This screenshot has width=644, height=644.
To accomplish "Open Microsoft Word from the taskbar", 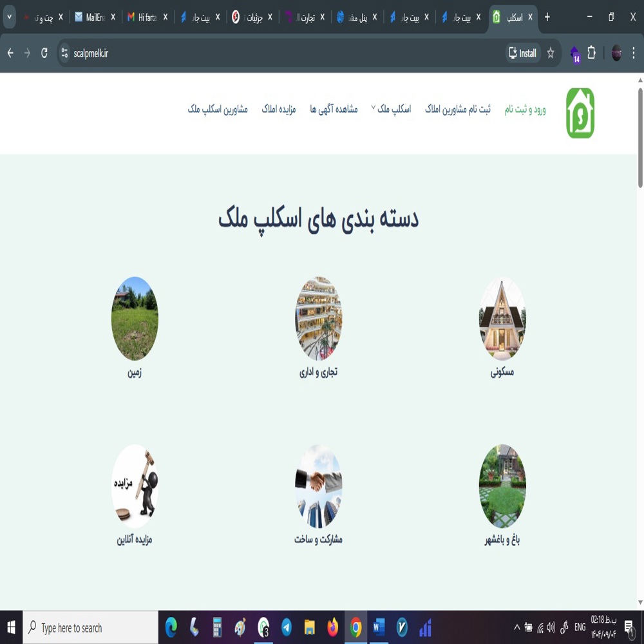I will (x=379, y=627).
